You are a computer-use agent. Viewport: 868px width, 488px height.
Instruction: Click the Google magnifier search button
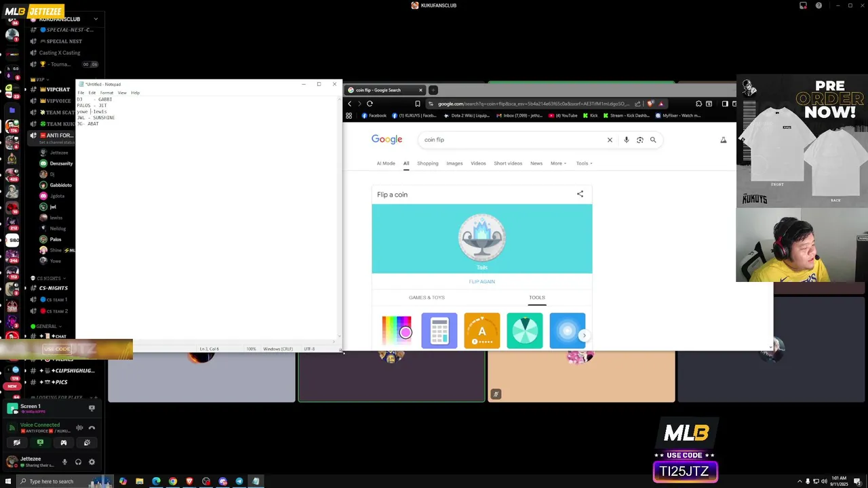tap(653, 140)
